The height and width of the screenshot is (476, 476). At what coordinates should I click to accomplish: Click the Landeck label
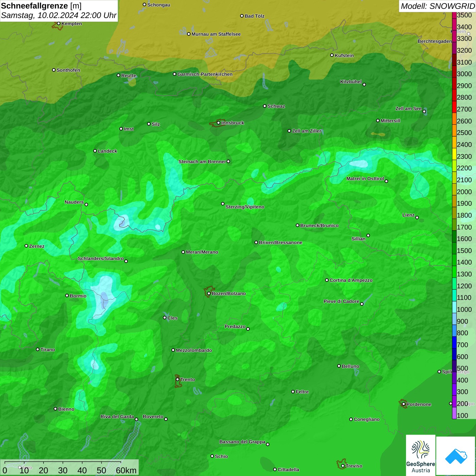click(107, 151)
